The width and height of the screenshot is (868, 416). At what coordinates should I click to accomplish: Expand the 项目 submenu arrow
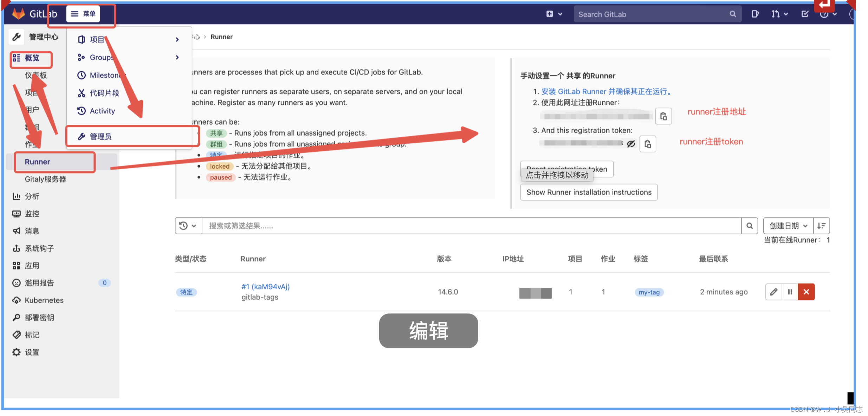click(177, 40)
